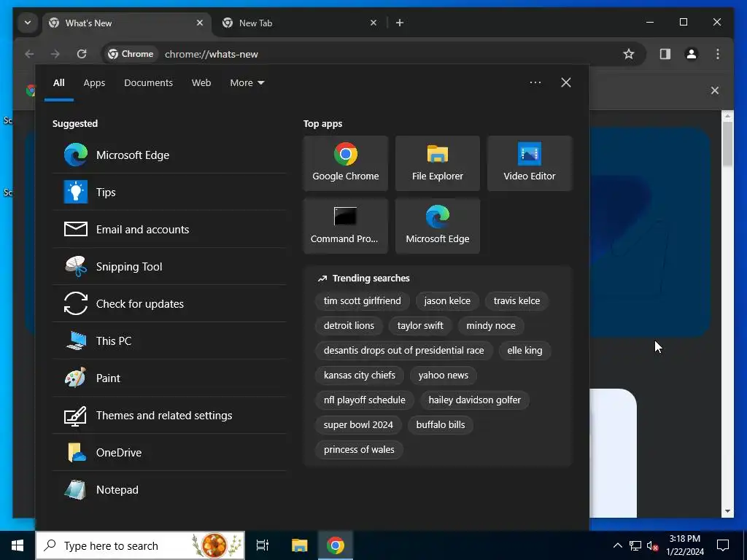This screenshot has width=747, height=560.
Task: Search trending 'nfl playoff schedule'
Action: point(365,400)
